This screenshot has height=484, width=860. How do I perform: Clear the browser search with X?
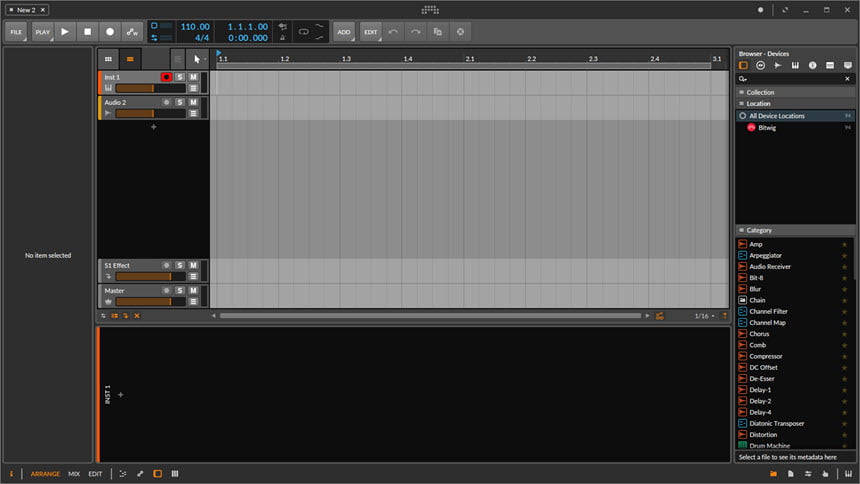847,78
